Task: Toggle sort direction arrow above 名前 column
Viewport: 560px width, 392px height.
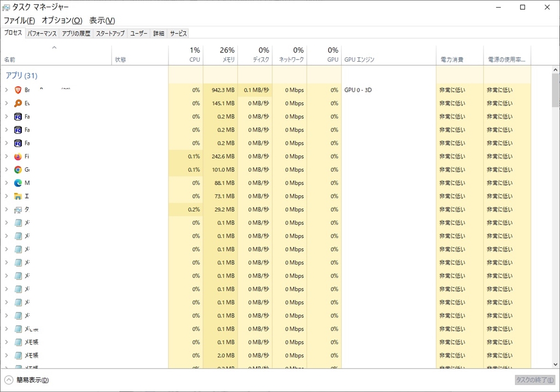Action: (x=54, y=47)
